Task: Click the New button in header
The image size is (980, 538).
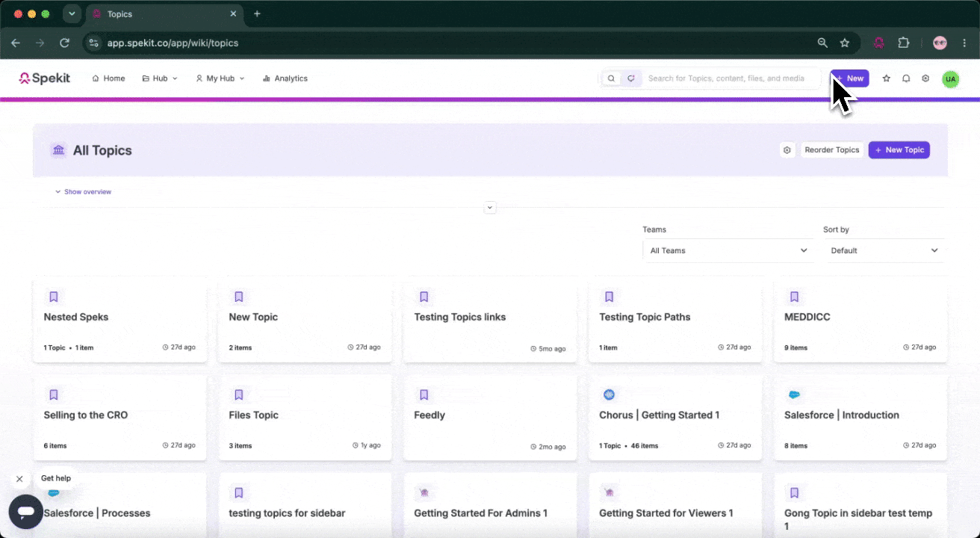Action: [849, 78]
